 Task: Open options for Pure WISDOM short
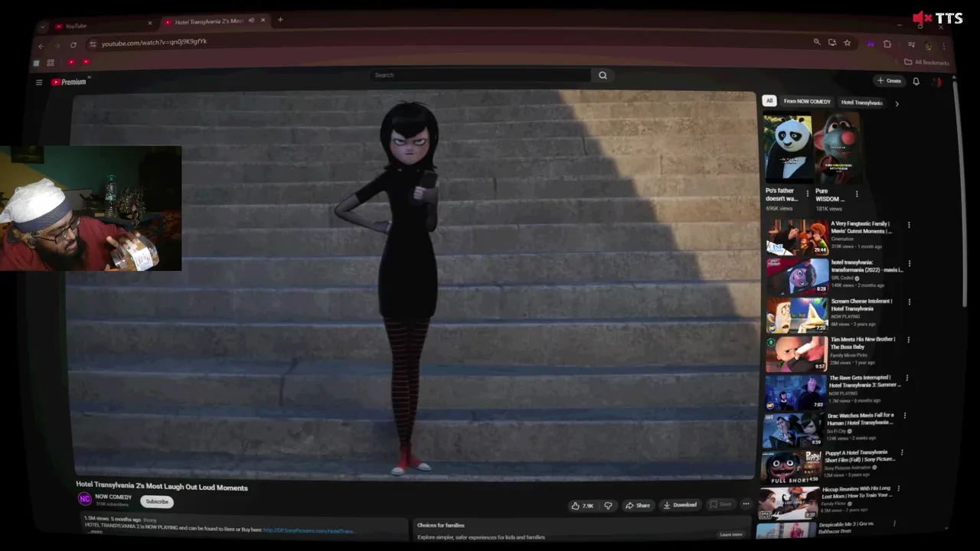coord(856,194)
